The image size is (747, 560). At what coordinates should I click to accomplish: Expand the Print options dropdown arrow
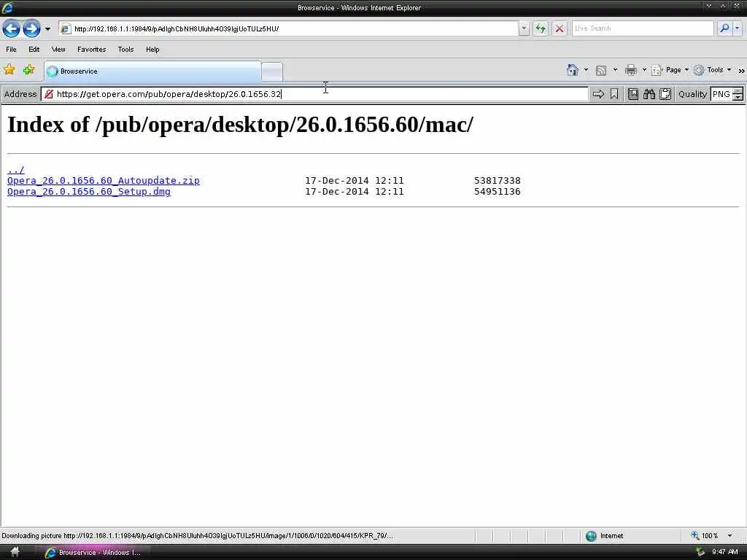(644, 70)
